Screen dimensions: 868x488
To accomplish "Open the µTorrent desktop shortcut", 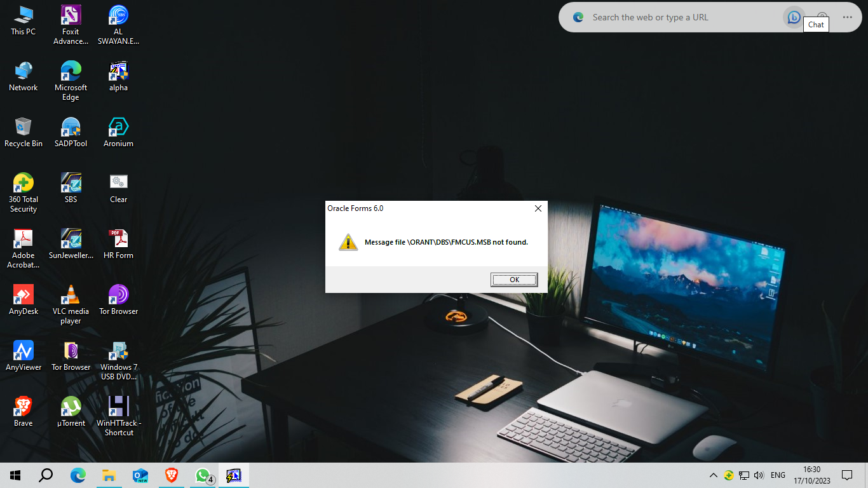I will pos(71,407).
